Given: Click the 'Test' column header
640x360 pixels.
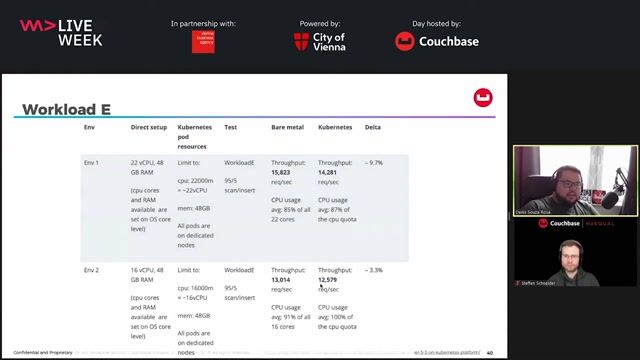Looking at the screenshot, I should pos(230,127).
